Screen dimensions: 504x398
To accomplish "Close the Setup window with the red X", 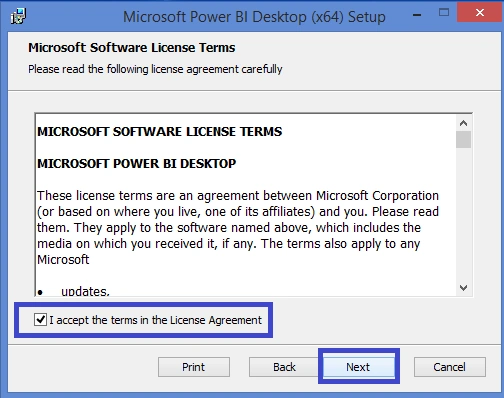I will (x=480, y=13).
